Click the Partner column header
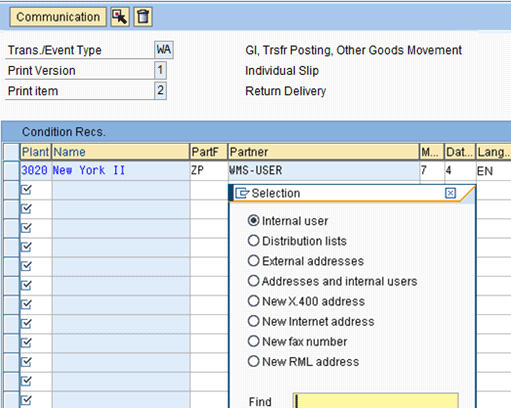The height and width of the screenshot is (410, 511). tap(323, 152)
